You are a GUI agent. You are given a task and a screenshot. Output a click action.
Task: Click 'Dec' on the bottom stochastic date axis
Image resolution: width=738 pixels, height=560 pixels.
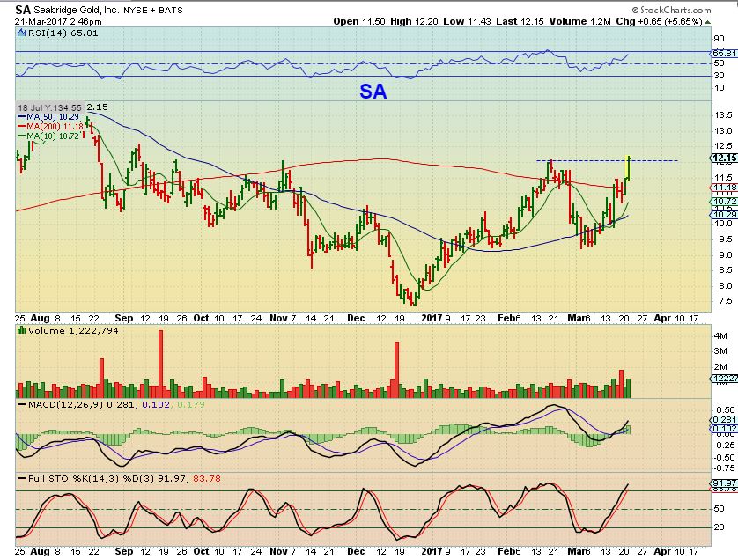357,551
